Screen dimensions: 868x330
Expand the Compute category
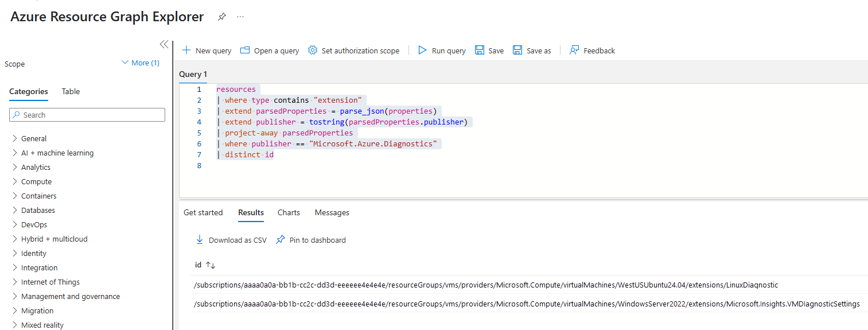[15, 181]
